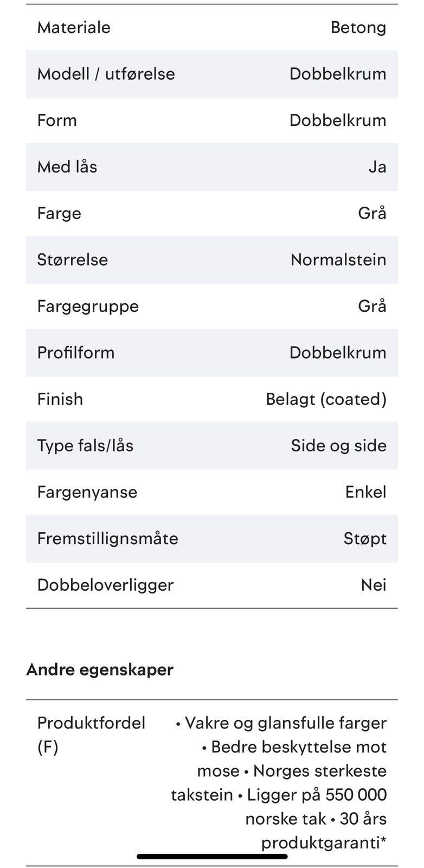Image resolution: width=424 pixels, height=868 pixels.
Task: Tap the Form row Dobbelkrum value
Action: 338,120
